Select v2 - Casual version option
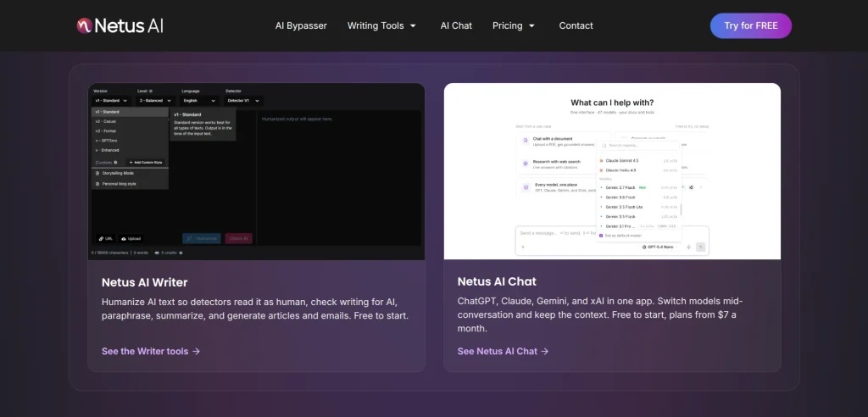The image size is (868, 417). coord(130,121)
